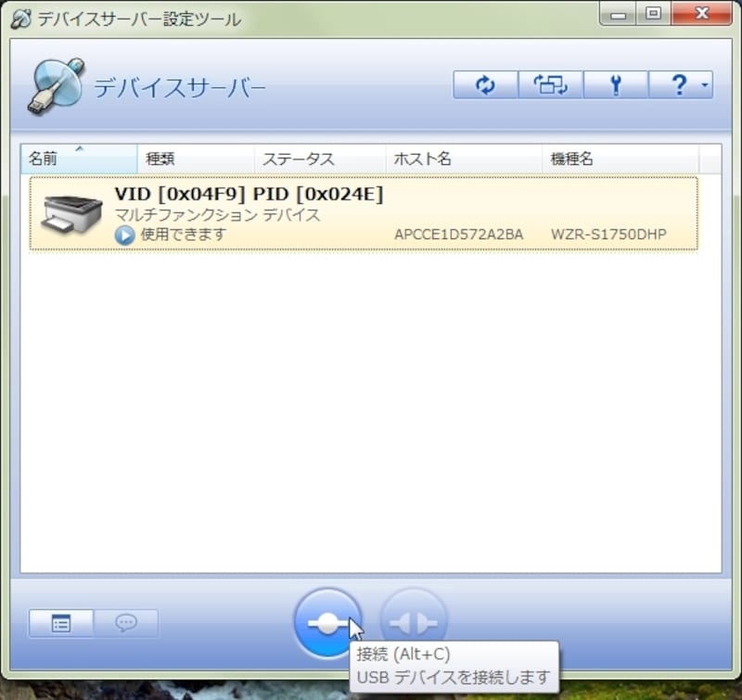Image resolution: width=742 pixels, height=700 pixels.
Task: Toggle the message bubble option
Action: click(x=125, y=623)
